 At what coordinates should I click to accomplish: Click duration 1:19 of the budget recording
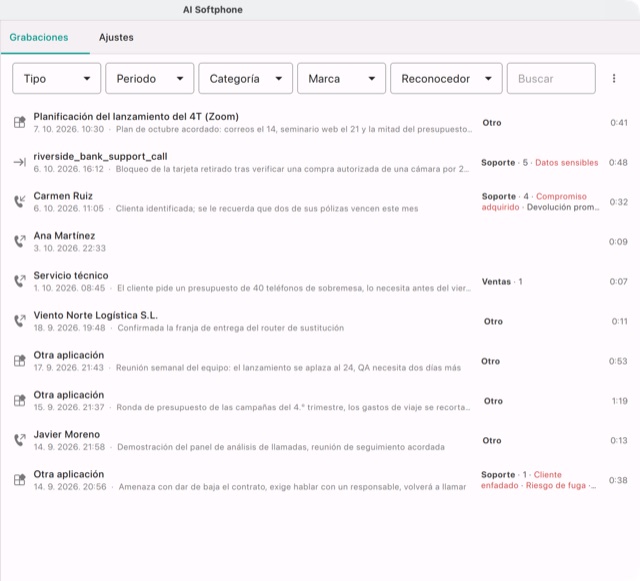(x=620, y=401)
